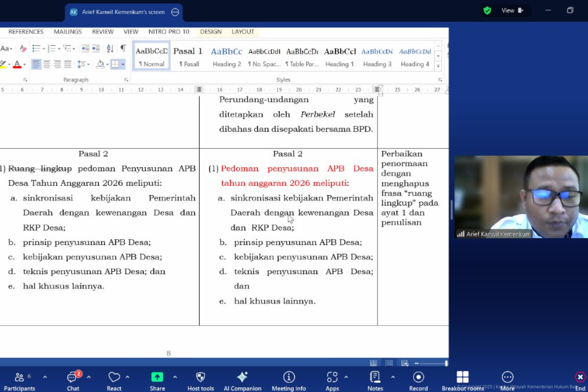Open the Zoom Participants panel

pyautogui.click(x=19, y=381)
